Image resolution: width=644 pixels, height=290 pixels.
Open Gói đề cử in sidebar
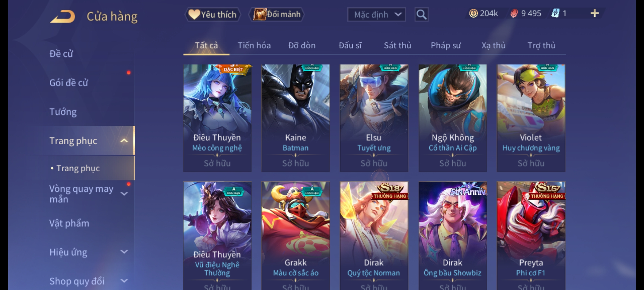click(69, 83)
